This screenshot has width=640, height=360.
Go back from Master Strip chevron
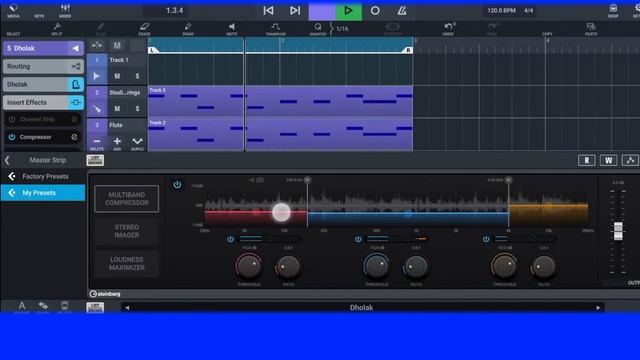pos(7,160)
